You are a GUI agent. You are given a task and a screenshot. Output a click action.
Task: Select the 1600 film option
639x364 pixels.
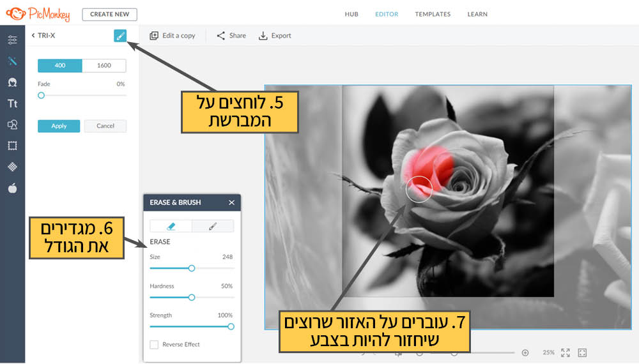104,66
